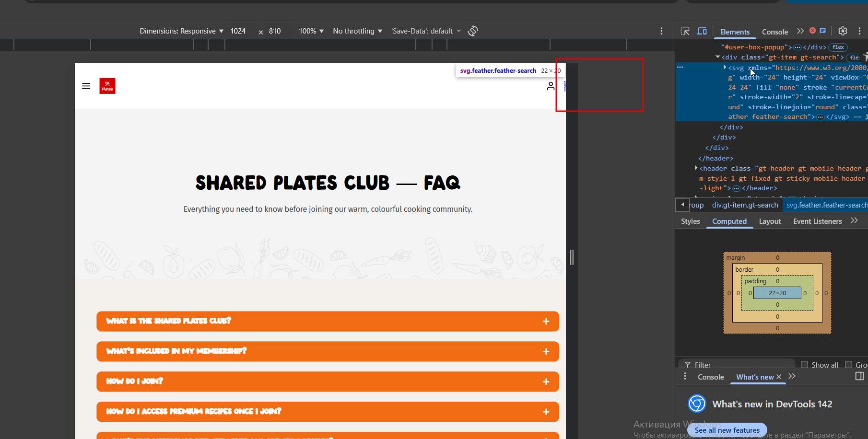Select div.gt-item.gt-search in the breadcrumbs
Screen dimensions: 868x439
[745, 205]
